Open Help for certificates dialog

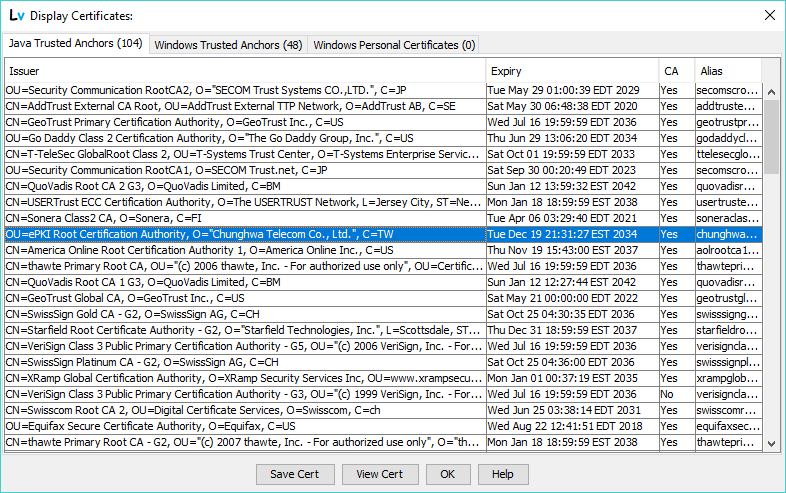pos(502,474)
